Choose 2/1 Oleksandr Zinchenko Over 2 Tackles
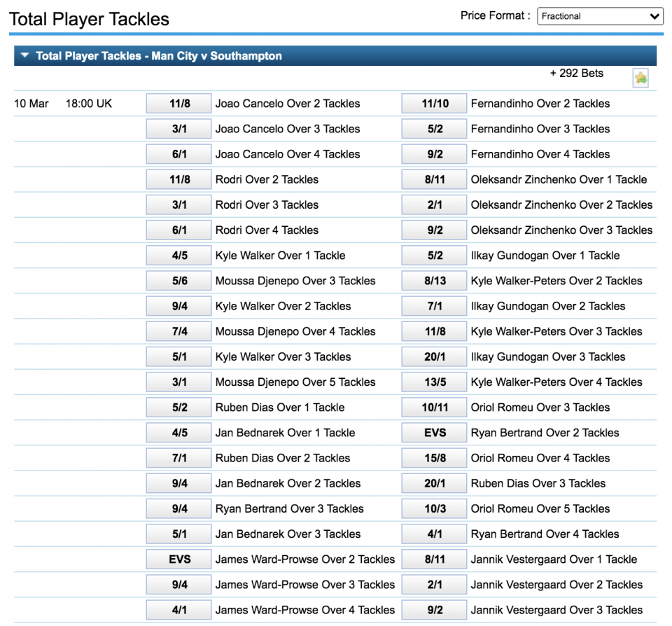 pyautogui.click(x=434, y=204)
